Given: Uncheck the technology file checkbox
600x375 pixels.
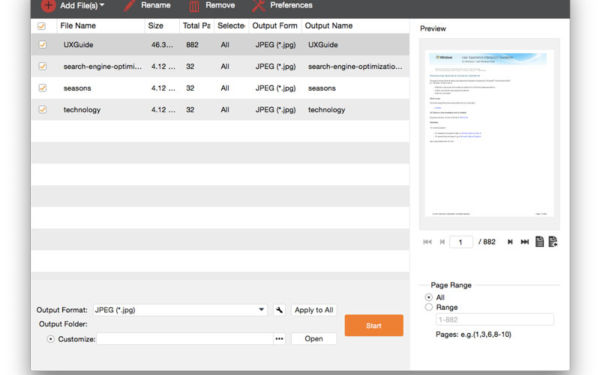Looking at the screenshot, I should coord(42,109).
